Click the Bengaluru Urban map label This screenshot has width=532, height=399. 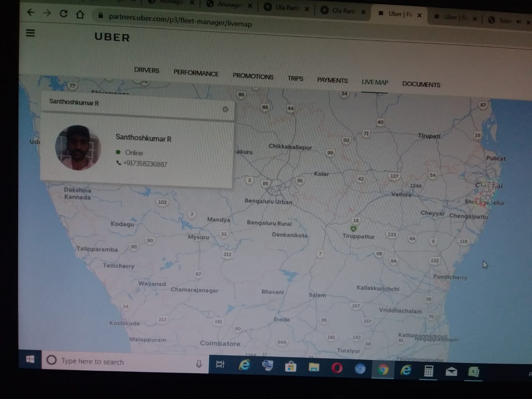pos(268,201)
